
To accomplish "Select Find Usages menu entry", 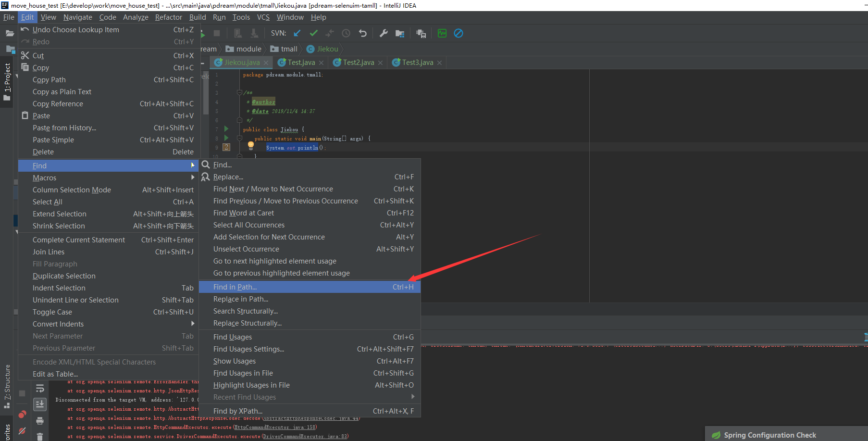I will pos(310,337).
